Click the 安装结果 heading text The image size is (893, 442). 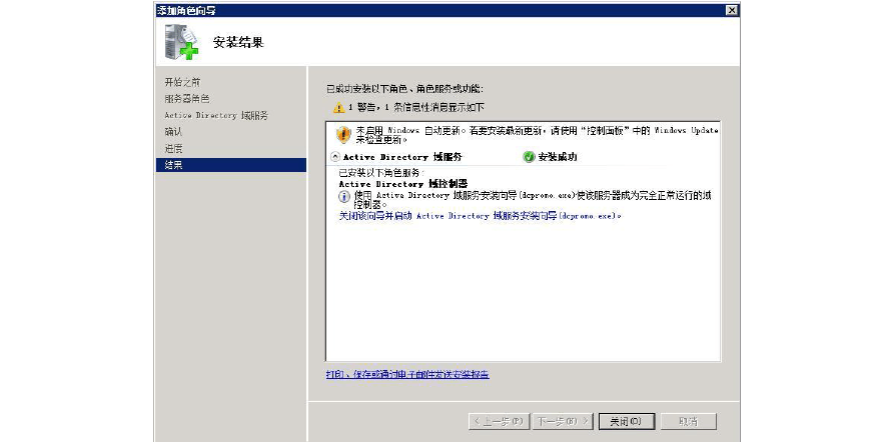[x=238, y=43]
